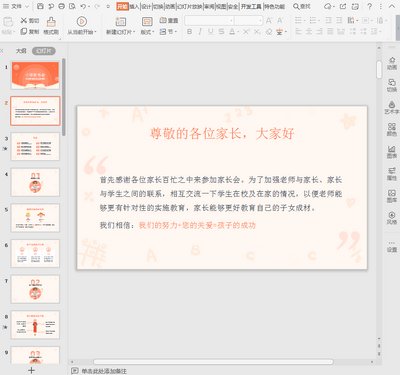Select the Slides (幻灯片) pane view
Image resolution: width=400 pixels, height=375 pixels.
pos(44,51)
